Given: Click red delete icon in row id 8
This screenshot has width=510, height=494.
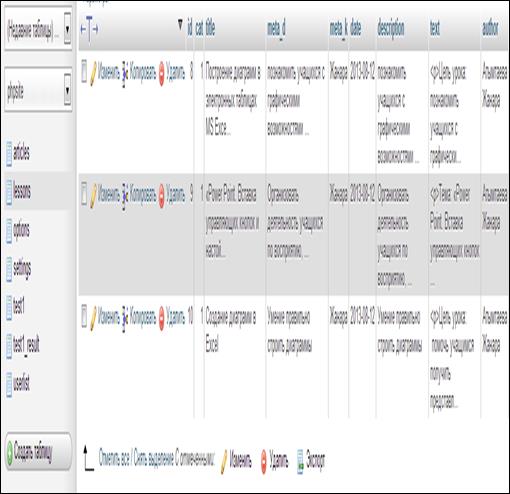Looking at the screenshot, I should 162,74.
